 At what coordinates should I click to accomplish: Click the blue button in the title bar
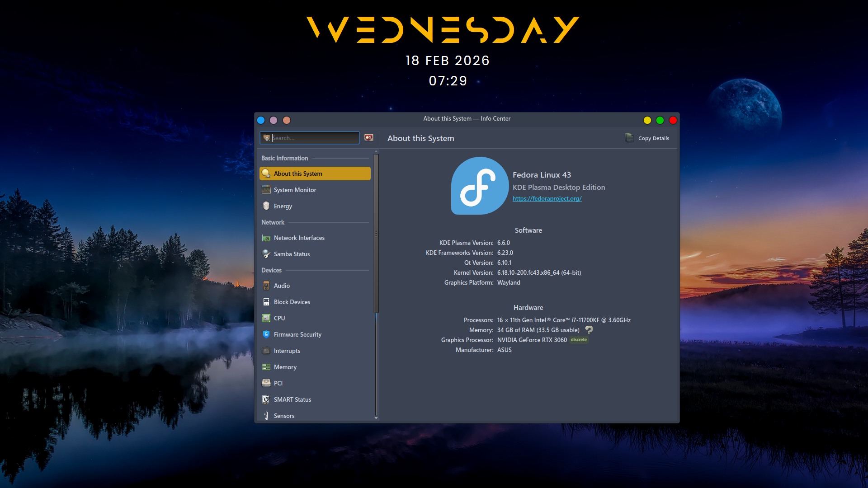click(x=261, y=120)
